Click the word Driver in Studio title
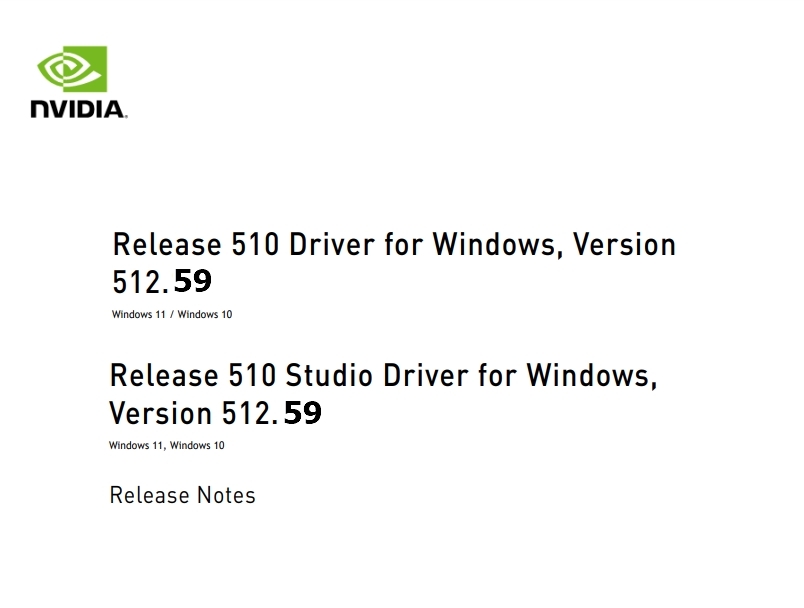The height and width of the screenshot is (608, 804). tap(426, 375)
